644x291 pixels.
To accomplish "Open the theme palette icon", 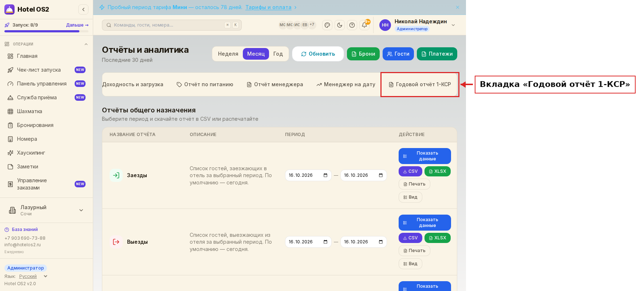I will (x=327, y=25).
